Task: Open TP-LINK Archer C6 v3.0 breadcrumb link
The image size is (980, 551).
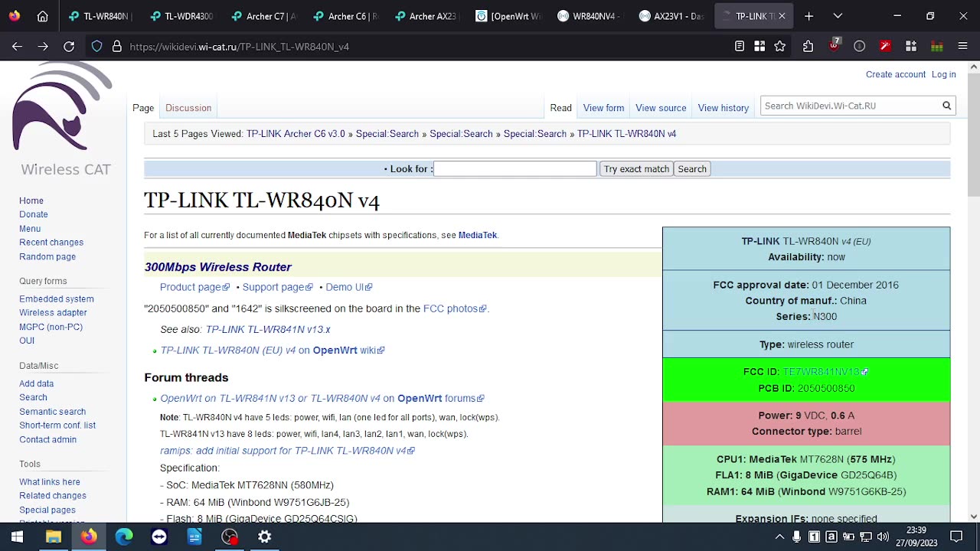Action: pyautogui.click(x=296, y=134)
